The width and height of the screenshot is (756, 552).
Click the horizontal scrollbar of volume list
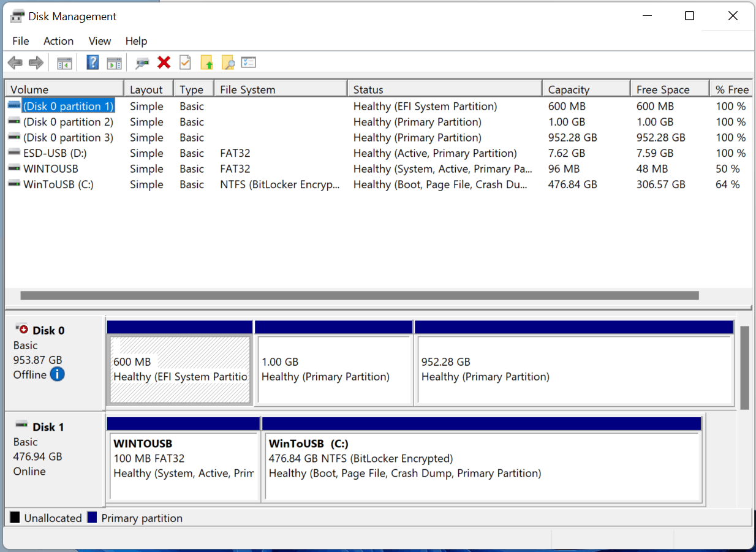pos(360,295)
